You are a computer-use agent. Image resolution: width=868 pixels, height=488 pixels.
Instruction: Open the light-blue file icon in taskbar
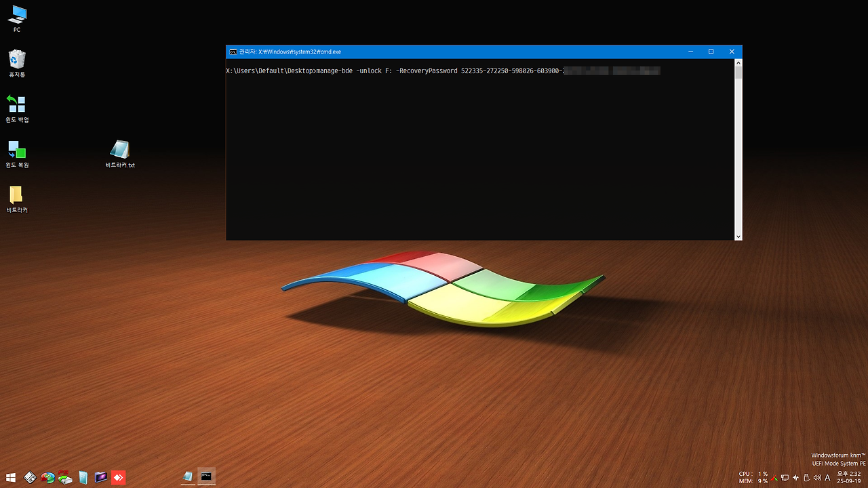tap(83, 478)
